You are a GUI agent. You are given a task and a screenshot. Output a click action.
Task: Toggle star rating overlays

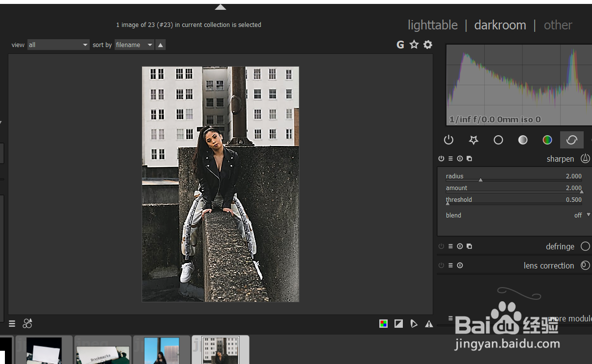pyautogui.click(x=414, y=45)
